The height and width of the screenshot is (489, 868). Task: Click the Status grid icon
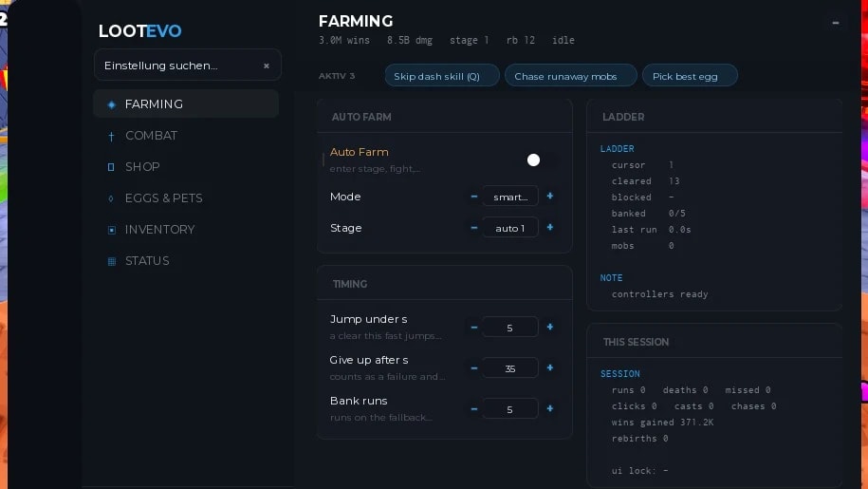[x=111, y=261]
